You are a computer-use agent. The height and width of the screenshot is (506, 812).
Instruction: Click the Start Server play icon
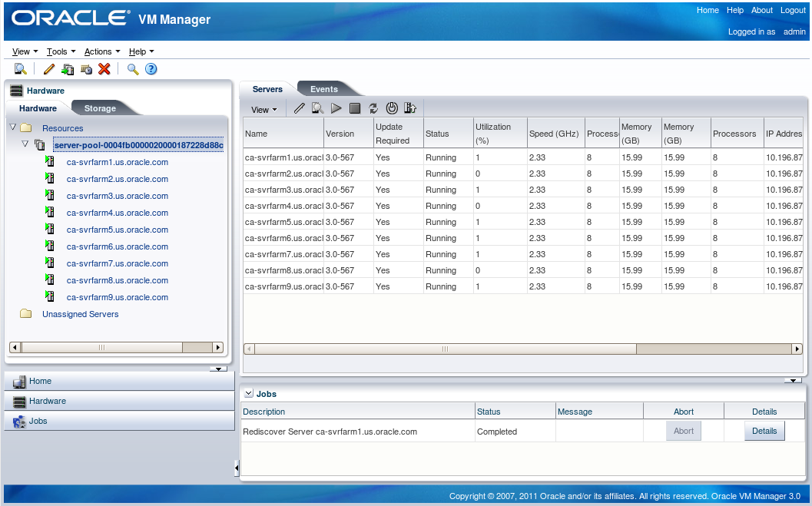(x=336, y=108)
